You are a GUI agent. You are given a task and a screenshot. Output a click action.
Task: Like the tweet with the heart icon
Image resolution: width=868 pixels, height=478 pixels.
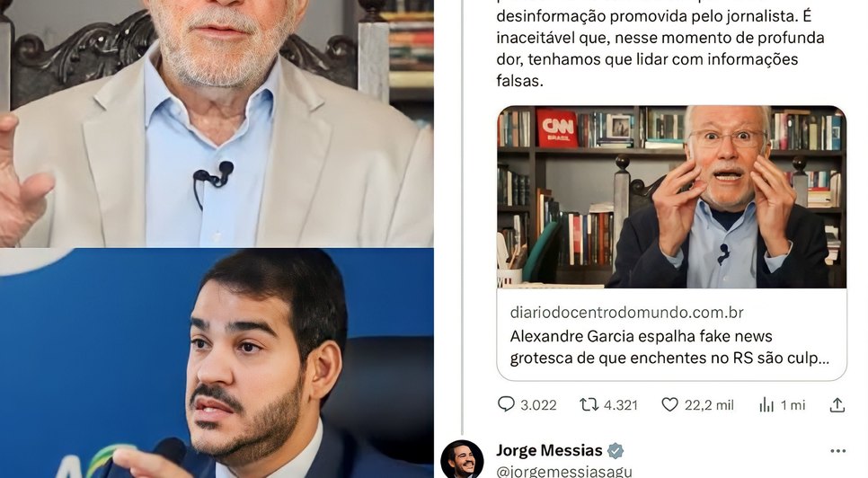coord(669,405)
